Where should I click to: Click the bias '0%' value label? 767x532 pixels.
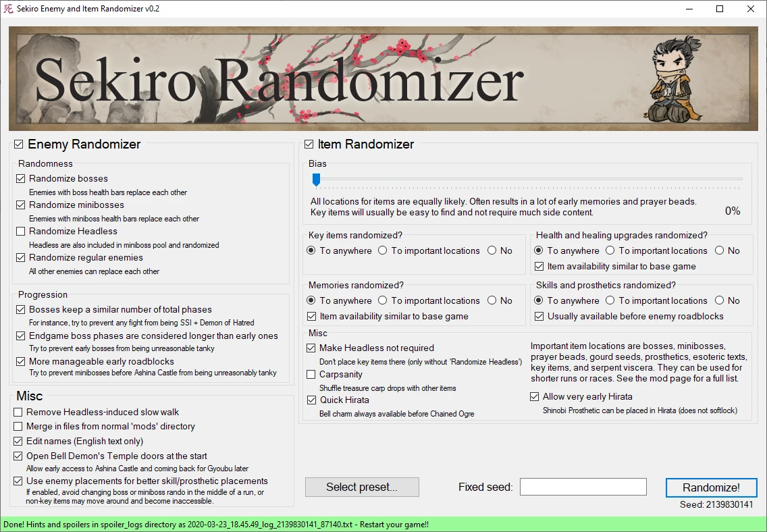click(x=733, y=211)
